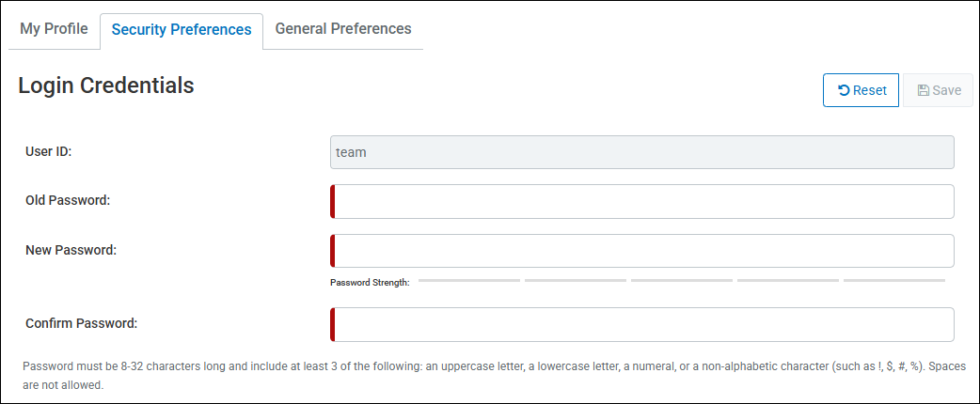Switch to the General Preferences tab
Image resolution: width=980 pixels, height=404 pixels.
343,29
